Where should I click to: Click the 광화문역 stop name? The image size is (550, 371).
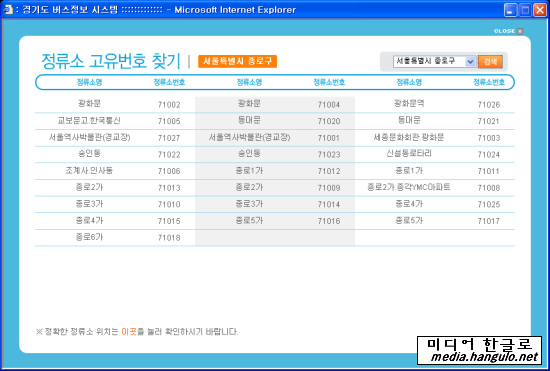409,103
